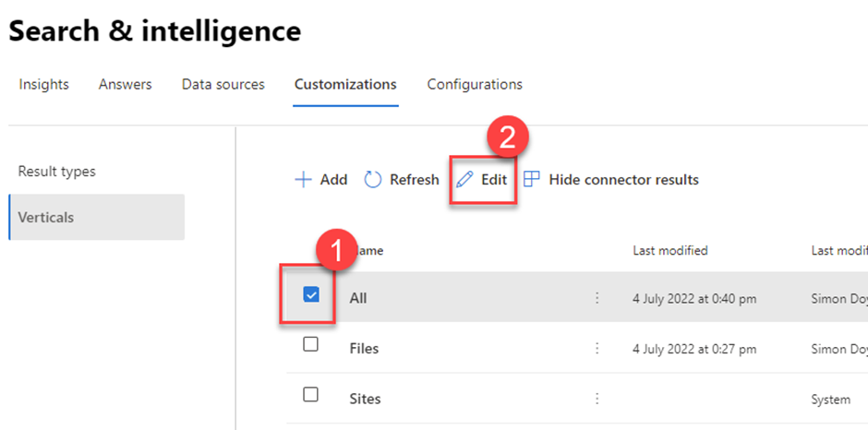Switch to the Insights tab
This screenshot has height=430, width=868.
click(x=43, y=85)
